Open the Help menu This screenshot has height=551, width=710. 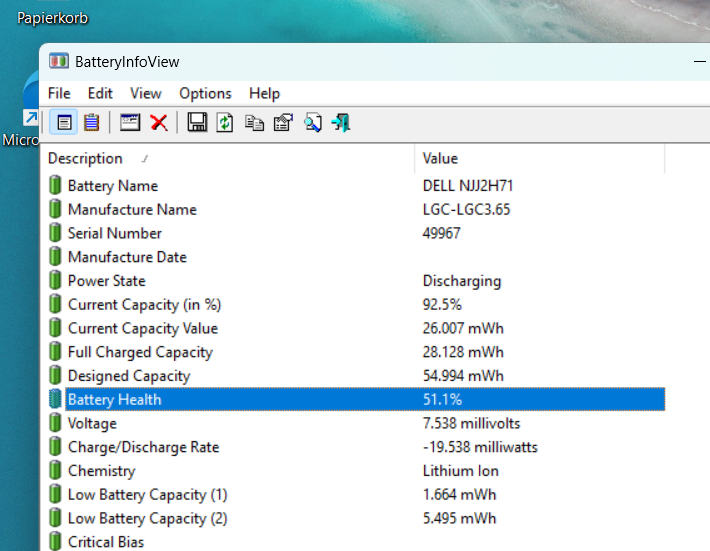(x=264, y=93)
